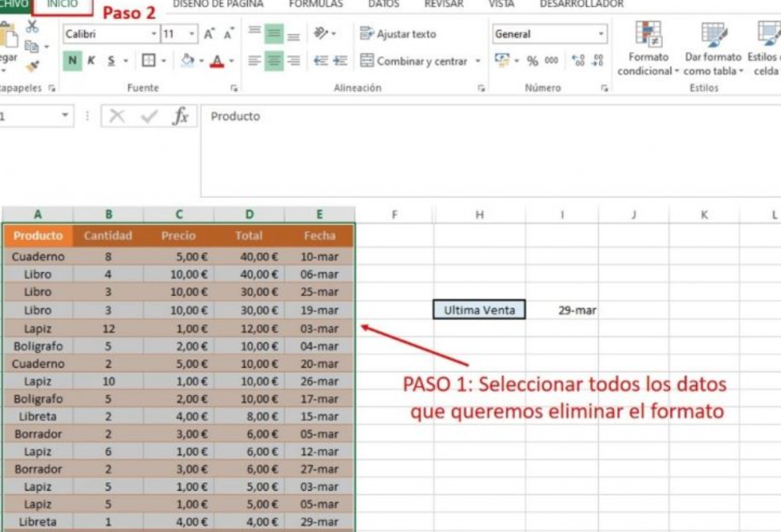Apply bold formatting with the N icon
The width and height of the screenshot is (781, 532).
coord(72,60)
